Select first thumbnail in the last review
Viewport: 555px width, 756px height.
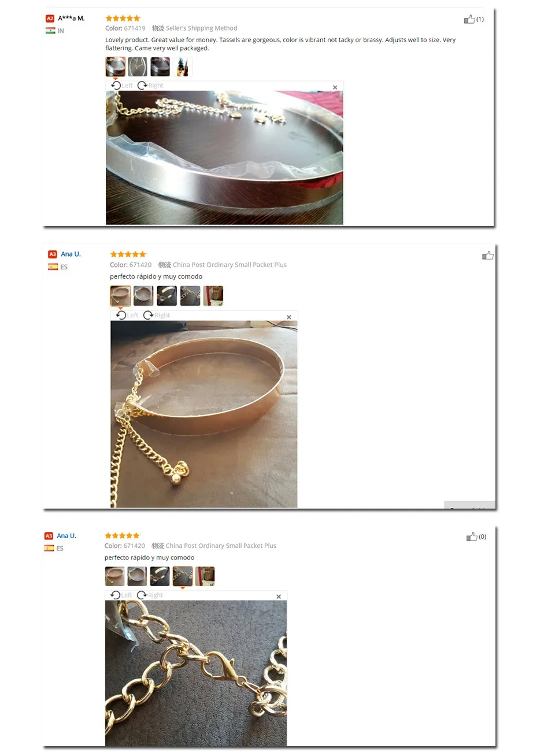click(114, 576)
